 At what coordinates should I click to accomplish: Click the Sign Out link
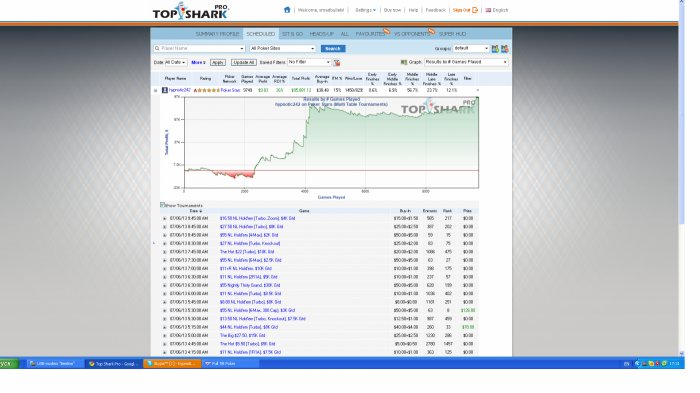click(461, 10)
